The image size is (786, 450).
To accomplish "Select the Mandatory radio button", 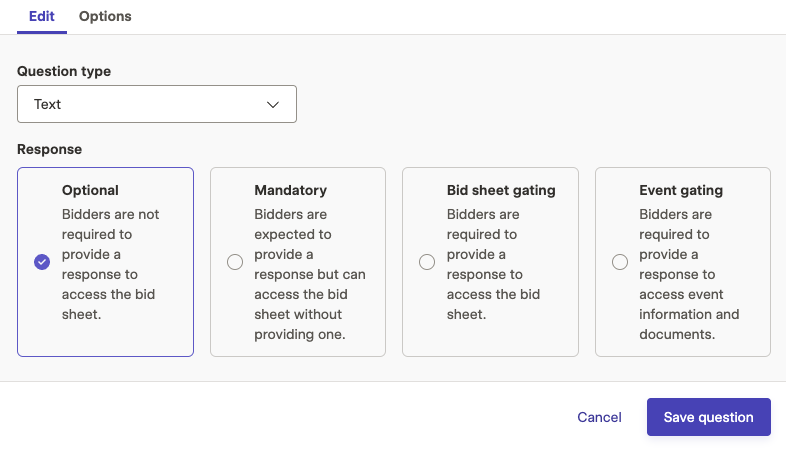I will coord(235,262).
